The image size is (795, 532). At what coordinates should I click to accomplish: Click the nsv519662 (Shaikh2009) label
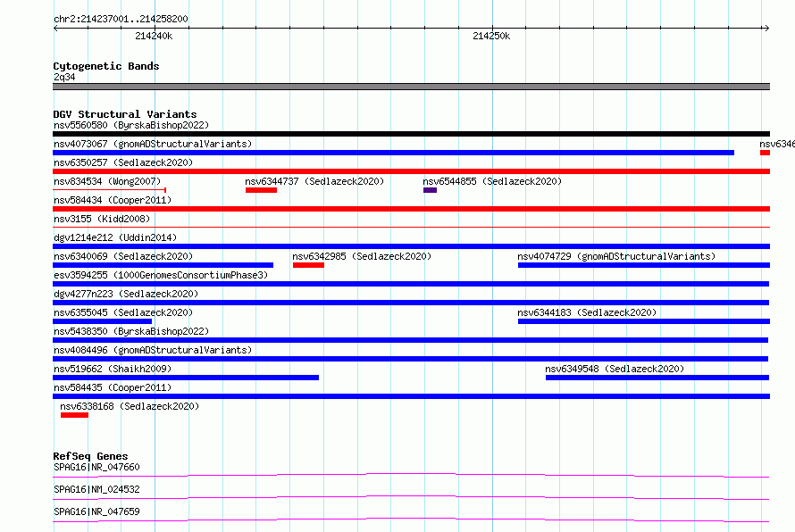point(113,369)
